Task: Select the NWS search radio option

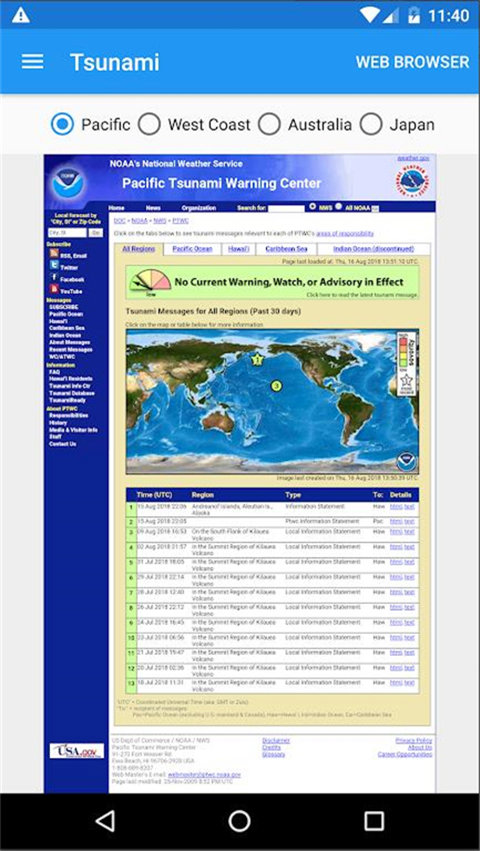Action: pos(313,207)
